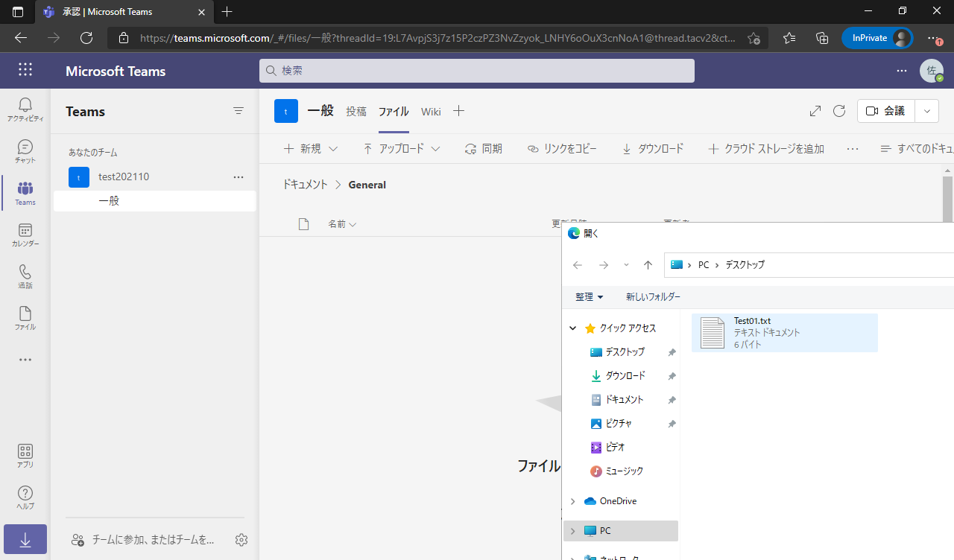
Task: Select the 一般 channel
Action: tap(154, 200)
